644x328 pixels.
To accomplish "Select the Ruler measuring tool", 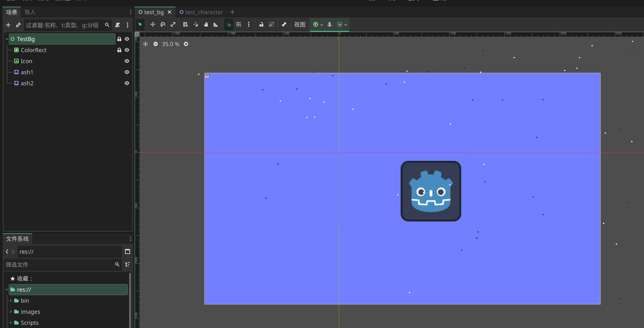I will (216, 25).
